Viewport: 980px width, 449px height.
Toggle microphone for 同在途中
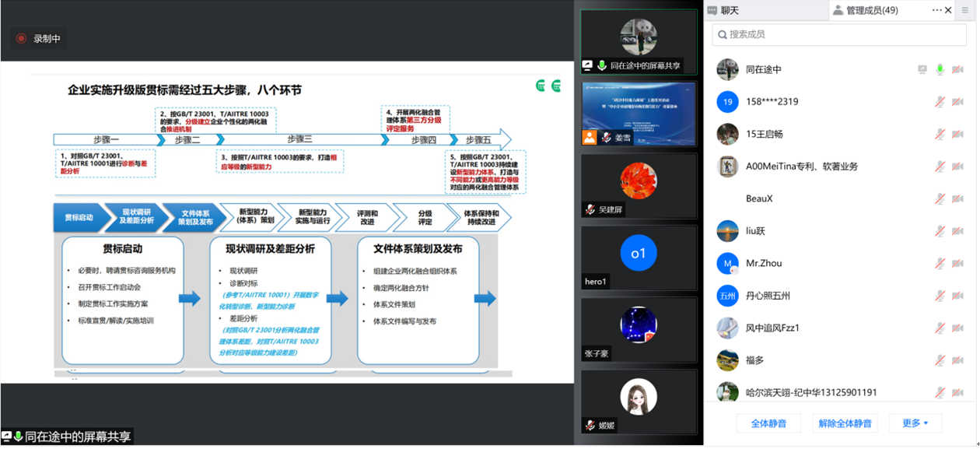(940, 69)
